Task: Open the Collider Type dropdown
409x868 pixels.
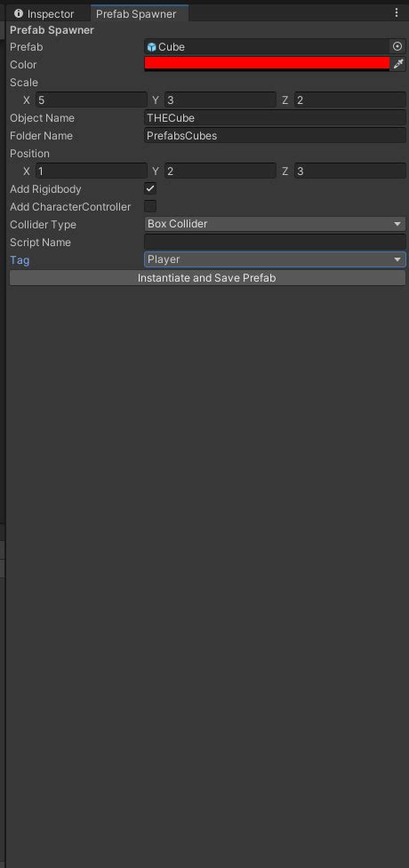Action: click(x=275, y=224)
